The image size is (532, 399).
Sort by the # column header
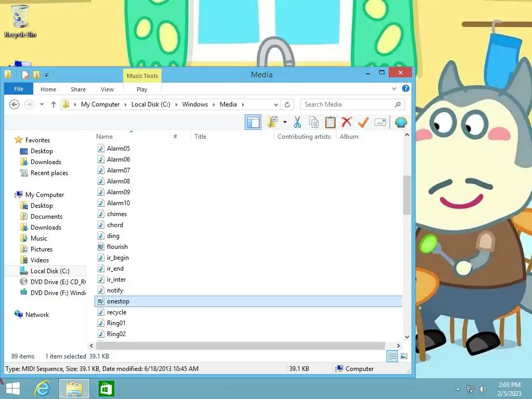(x=176, y=137)
